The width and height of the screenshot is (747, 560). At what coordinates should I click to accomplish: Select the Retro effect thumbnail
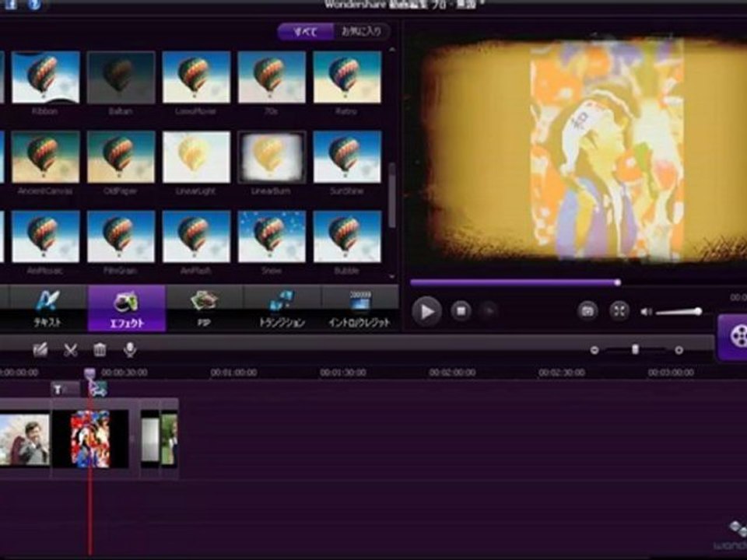coord(347,77)
